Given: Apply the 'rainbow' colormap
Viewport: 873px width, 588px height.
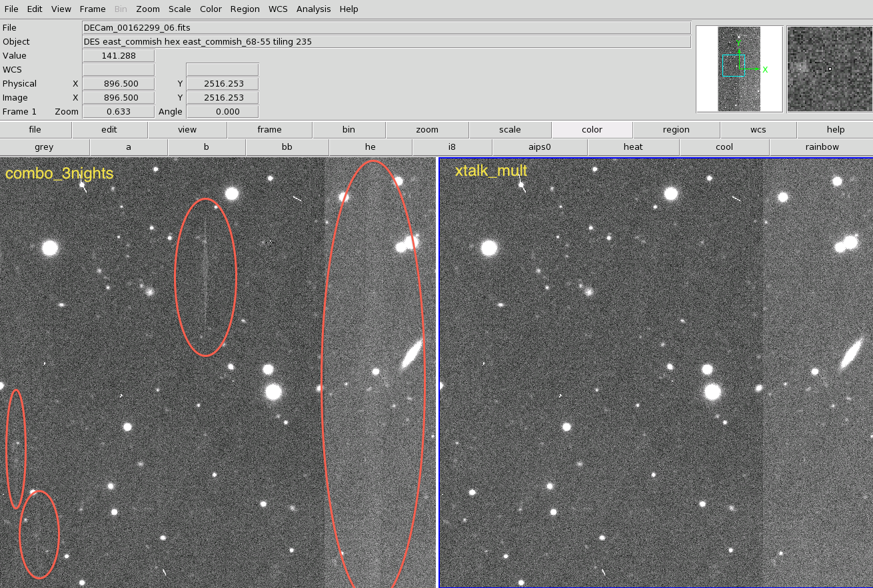Looking at the screenshot, I should (x=822, y=147).
